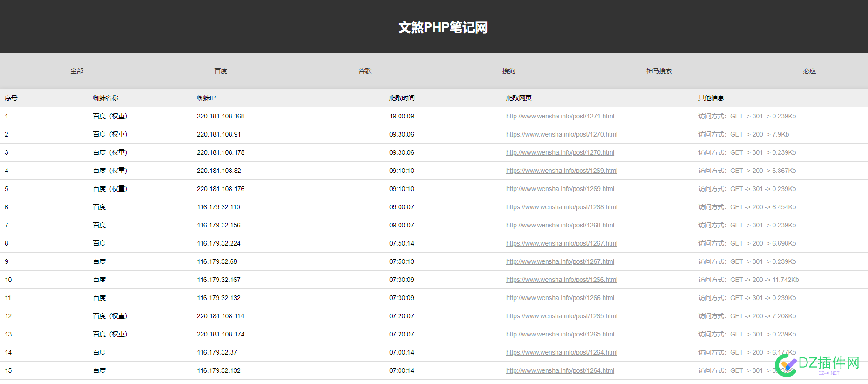The height and width of the screenshot is (384, 868).
Task: Select IP cell 220.181.108.176
Action: (x=221, y=189)
